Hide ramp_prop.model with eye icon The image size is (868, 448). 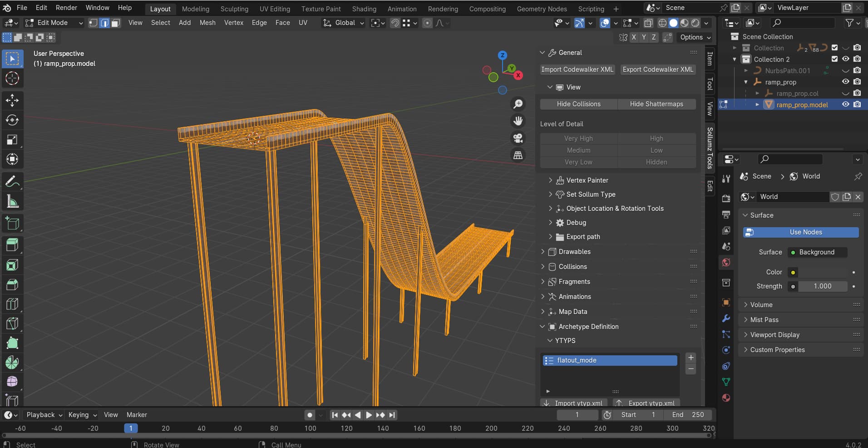(845, 105)
